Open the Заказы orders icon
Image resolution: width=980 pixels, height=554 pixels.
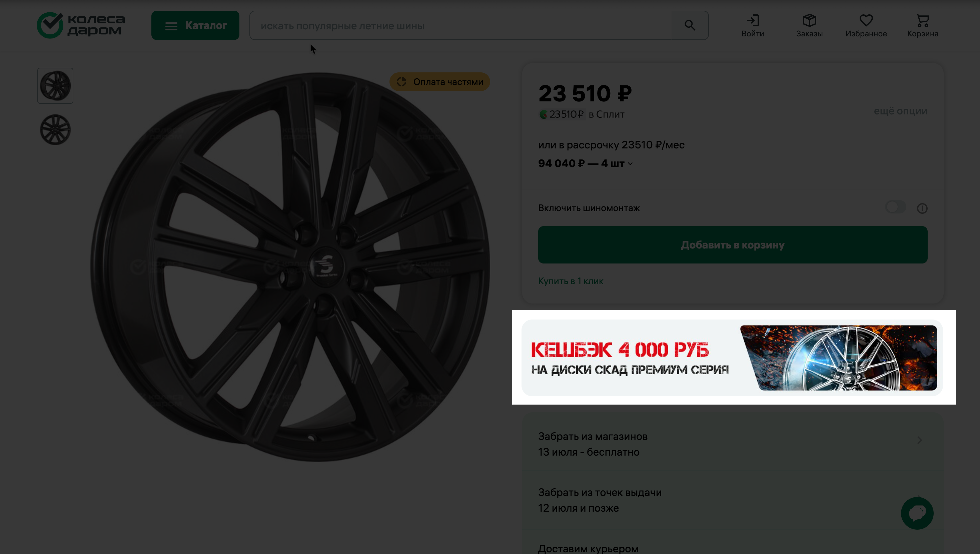[x=809, y=25]
